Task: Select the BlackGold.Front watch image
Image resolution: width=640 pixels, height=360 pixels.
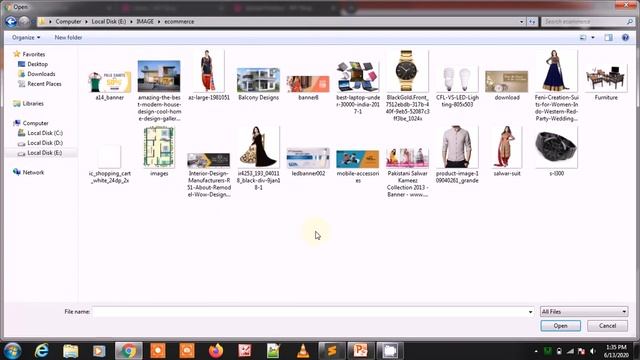Action: click(x=407, y=86)
